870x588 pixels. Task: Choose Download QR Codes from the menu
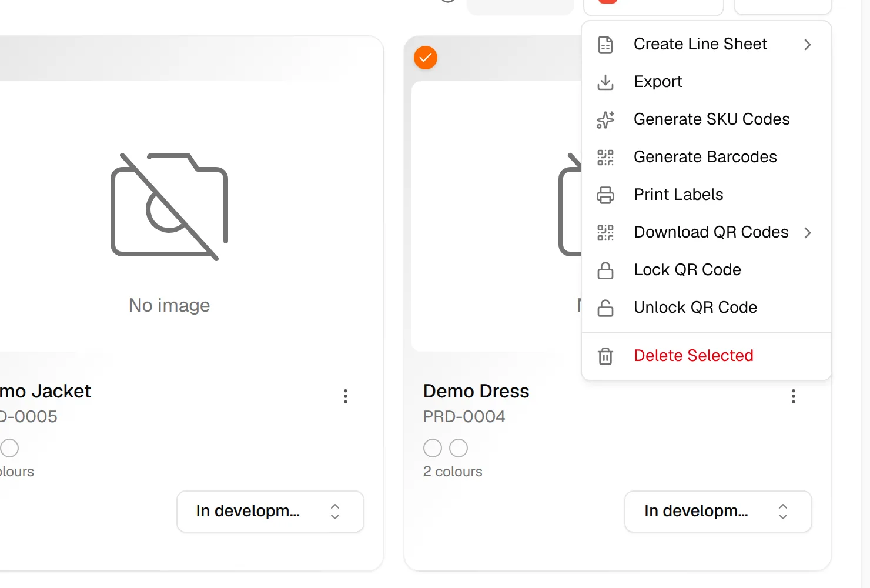pyautogui.click(x=707, y=233)
